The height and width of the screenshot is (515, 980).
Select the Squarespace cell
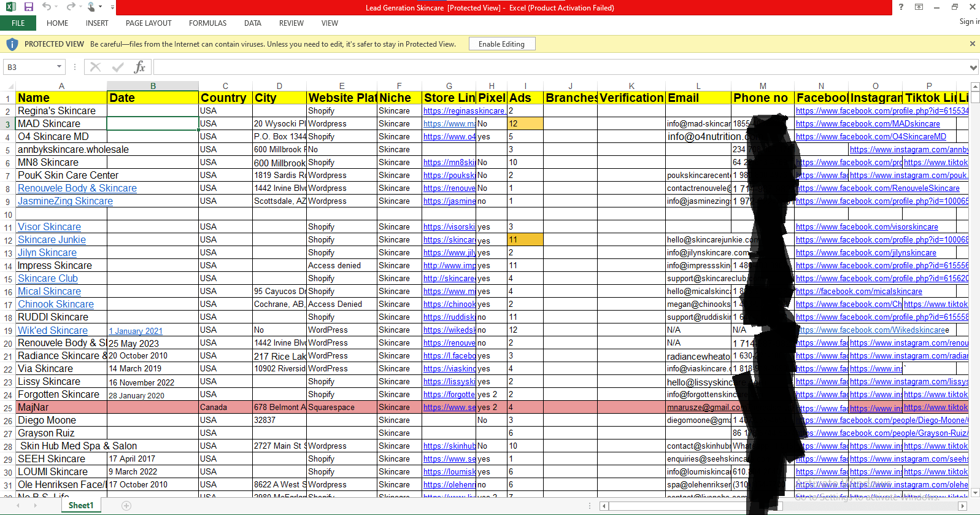342,408
